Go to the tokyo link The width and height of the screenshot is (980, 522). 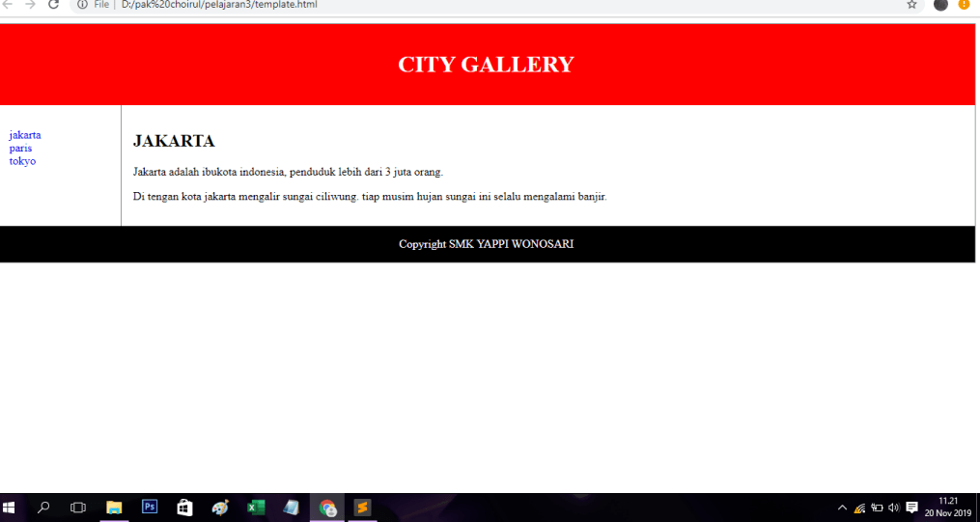22,161
